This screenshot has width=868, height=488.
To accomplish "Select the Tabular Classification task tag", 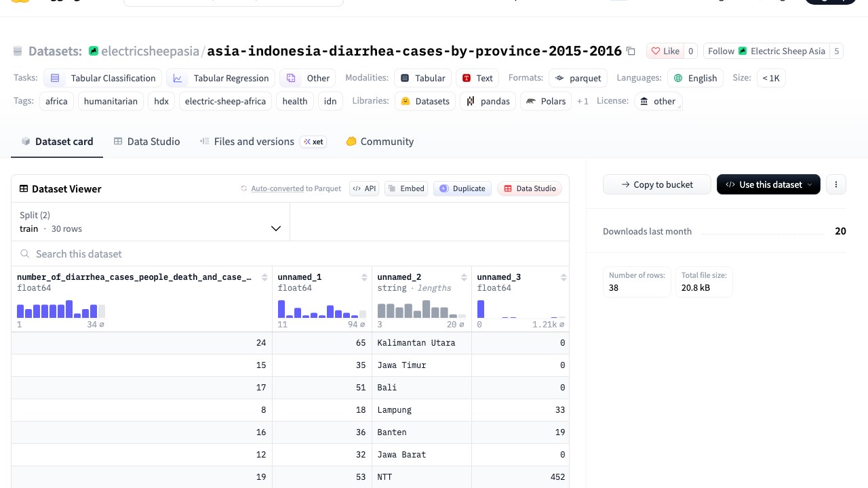I will (x=103, y=78).
